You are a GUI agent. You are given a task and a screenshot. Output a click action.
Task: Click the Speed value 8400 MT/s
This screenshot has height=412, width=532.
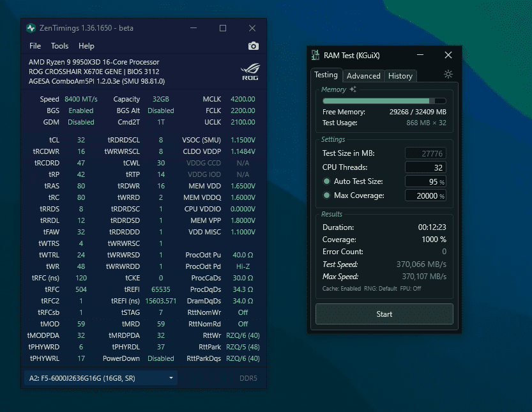(81, 99)
